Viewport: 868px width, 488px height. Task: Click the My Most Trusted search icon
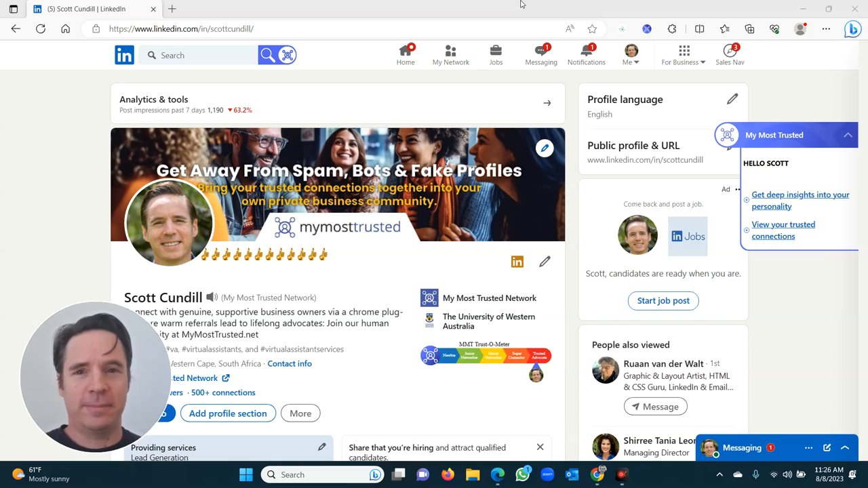click(x=287, y=55)
